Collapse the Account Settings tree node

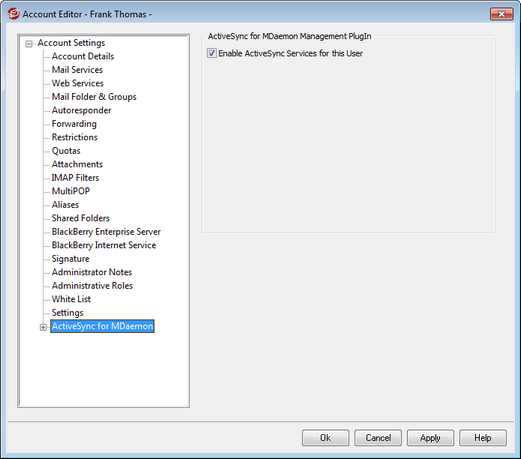[29, 44]
